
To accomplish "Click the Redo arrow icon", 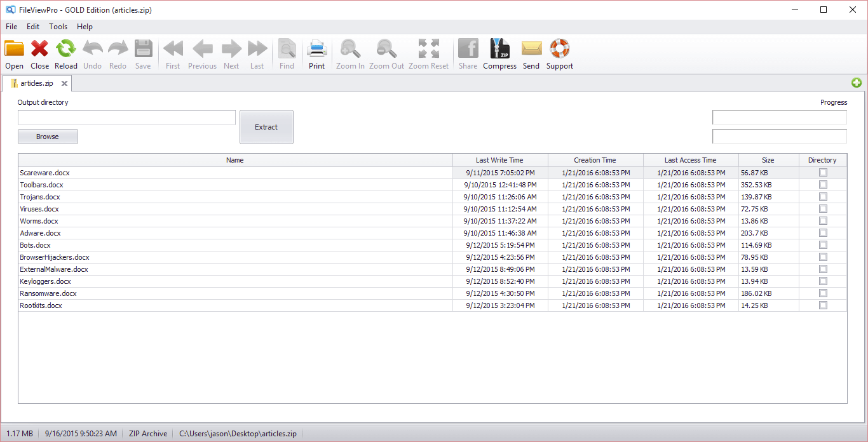I will point(118,49).
